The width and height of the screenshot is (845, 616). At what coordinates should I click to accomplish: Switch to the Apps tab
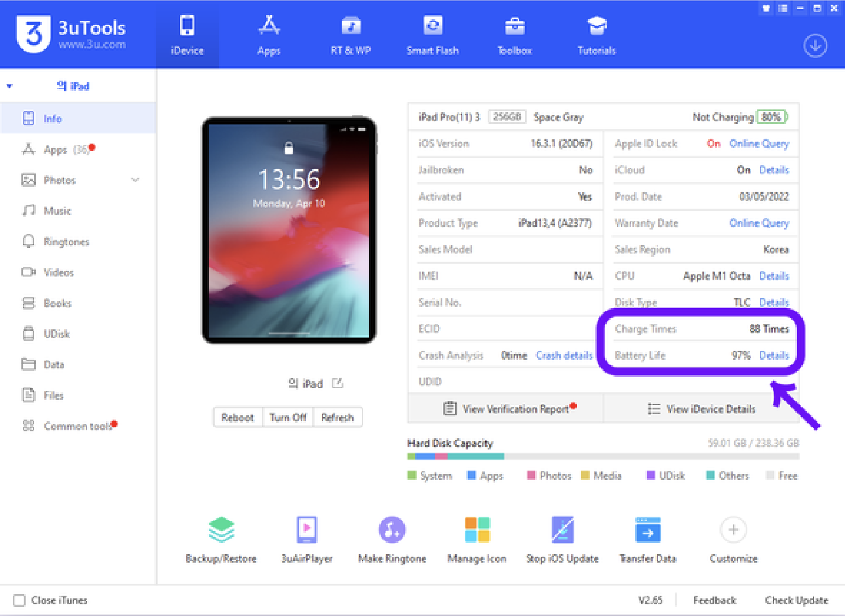269,35
